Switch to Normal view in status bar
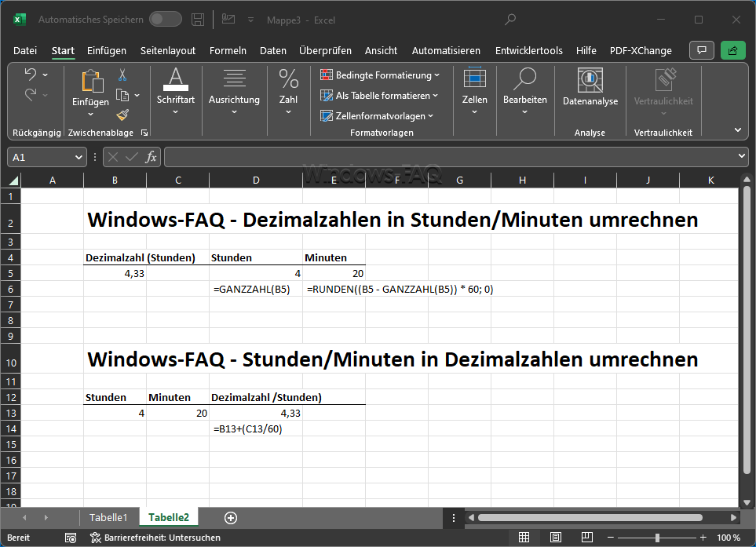The width and height of the screenshot is (756, 547). pyautogui.click(x=524, y=538)
